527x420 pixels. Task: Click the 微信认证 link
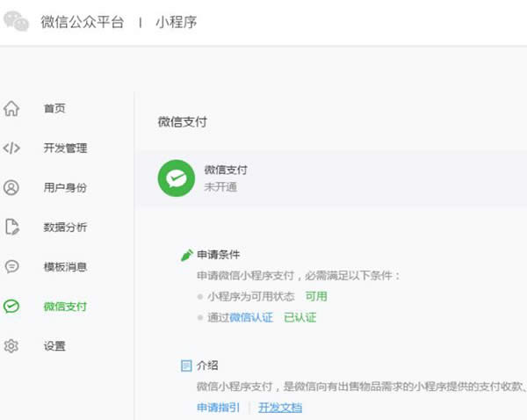tap(251, 317)
